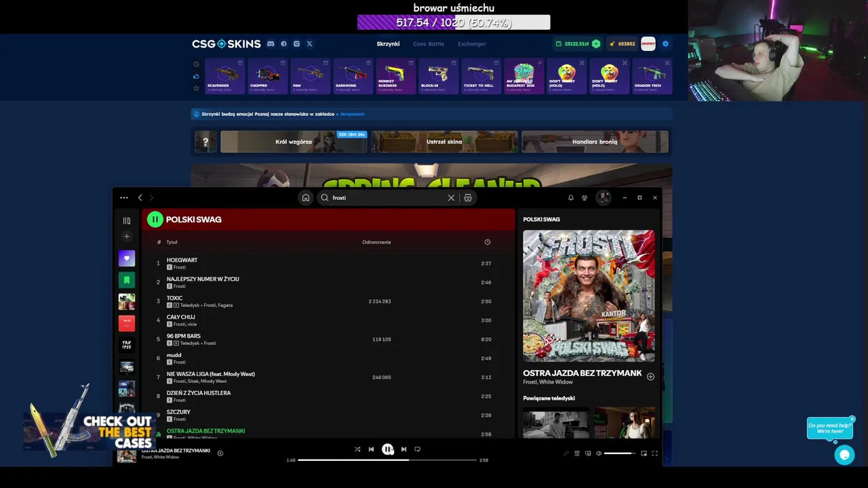Image resolution: width=868 pixels, height=488 pixels.
Task: Open CSGOSkins Facebook icon
Action: (283, 44)
